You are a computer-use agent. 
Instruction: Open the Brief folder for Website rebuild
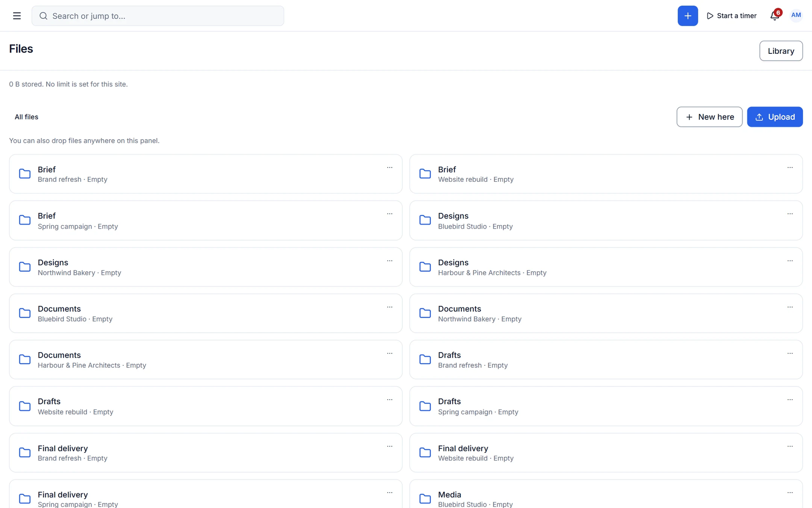point(606,174)
